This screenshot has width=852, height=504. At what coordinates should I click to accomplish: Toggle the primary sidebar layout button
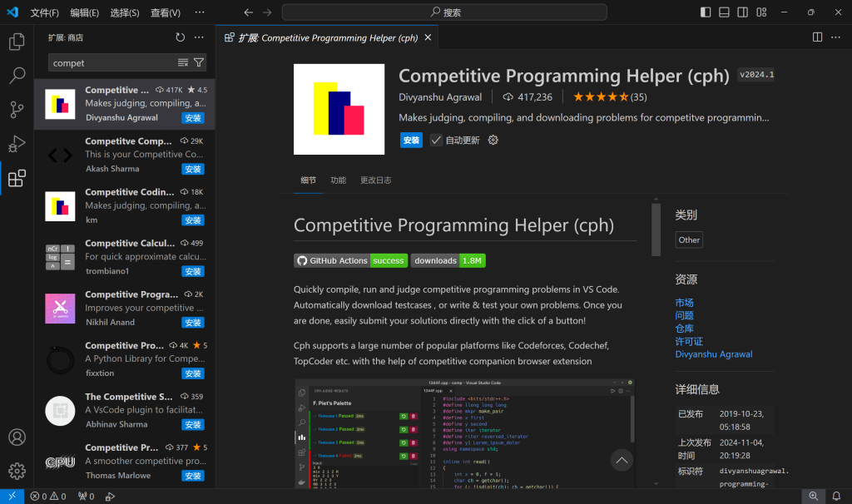706,12
